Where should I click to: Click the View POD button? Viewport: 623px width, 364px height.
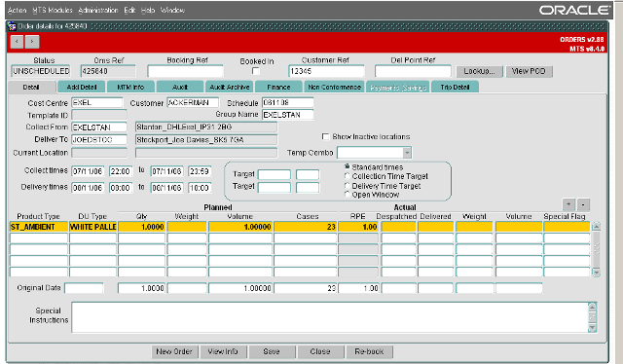(x=529, y=71)
